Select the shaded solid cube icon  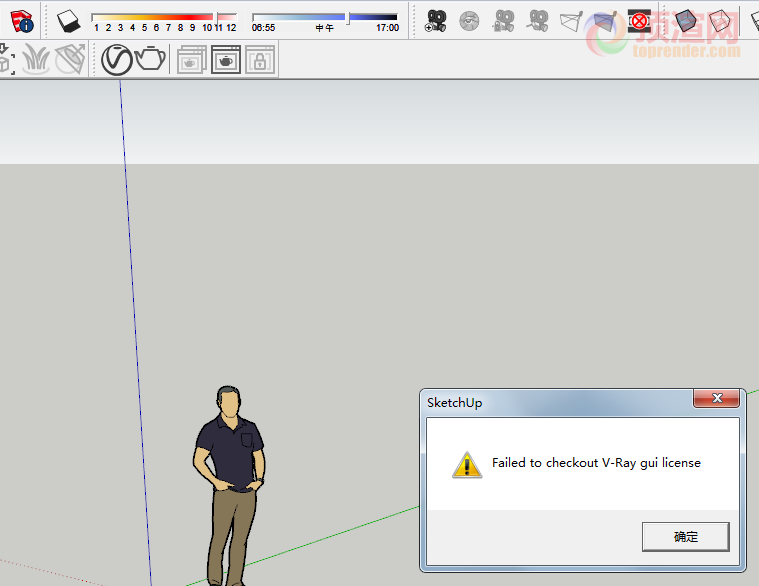tap(685, 21)
